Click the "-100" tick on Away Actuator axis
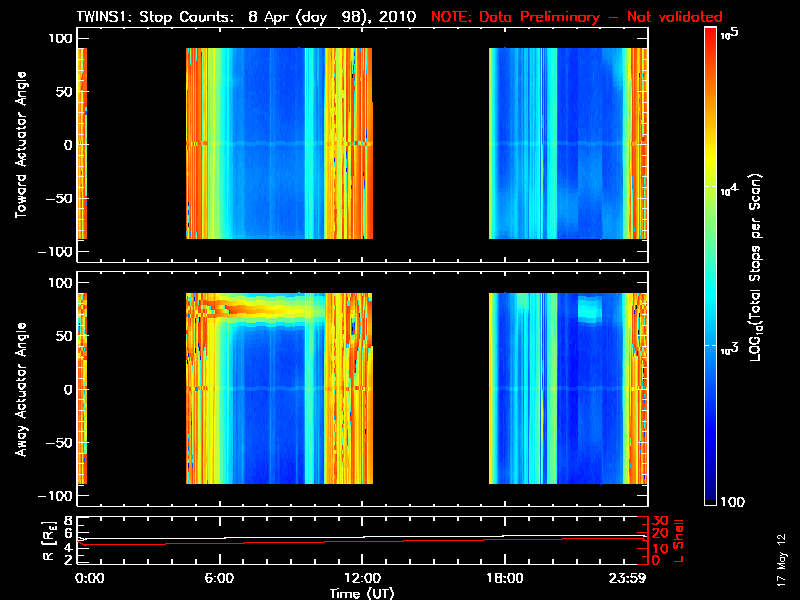Screen dimensions: 800x600 click(x=55, y=496)
